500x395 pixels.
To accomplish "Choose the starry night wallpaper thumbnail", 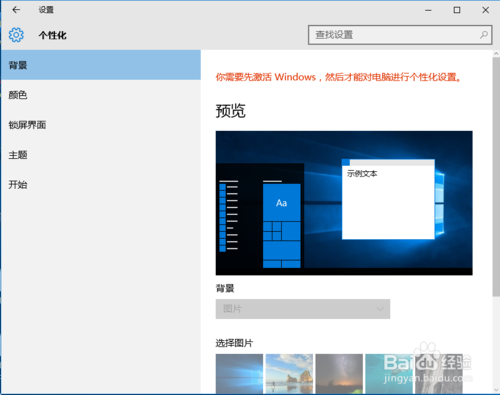I will pos(339,374).
